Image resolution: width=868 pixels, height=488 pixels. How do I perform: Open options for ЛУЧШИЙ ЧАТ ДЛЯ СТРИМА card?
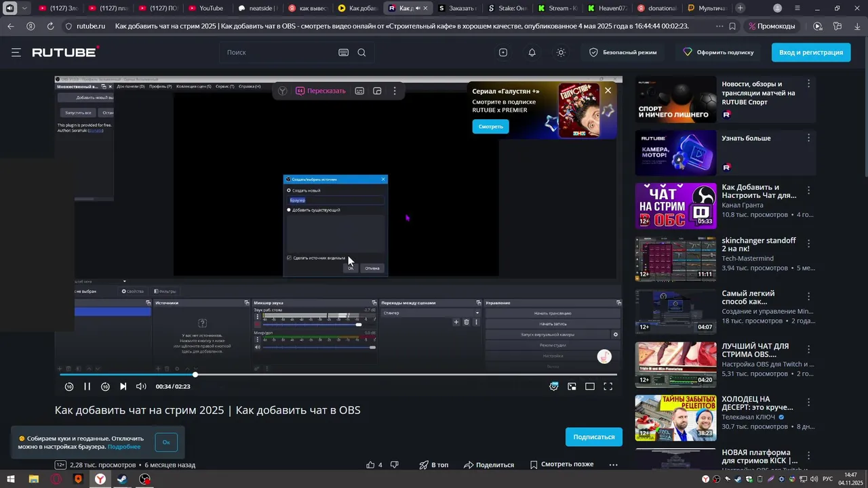(808, 350)
